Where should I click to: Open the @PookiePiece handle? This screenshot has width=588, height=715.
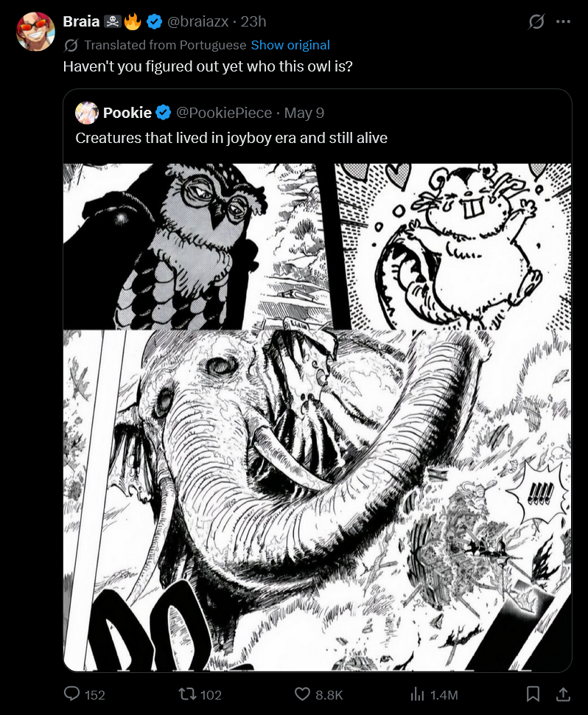click(224, 113)
